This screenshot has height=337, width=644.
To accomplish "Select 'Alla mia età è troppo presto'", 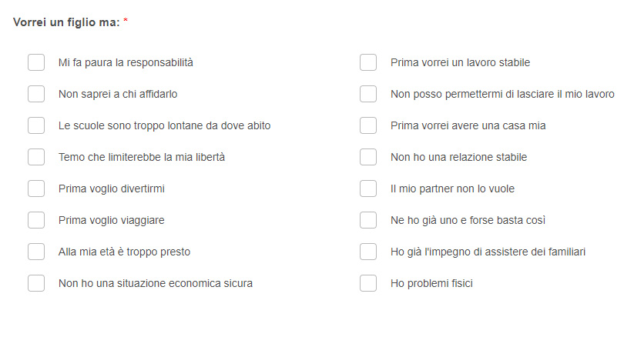I will (x=36, y=252).
